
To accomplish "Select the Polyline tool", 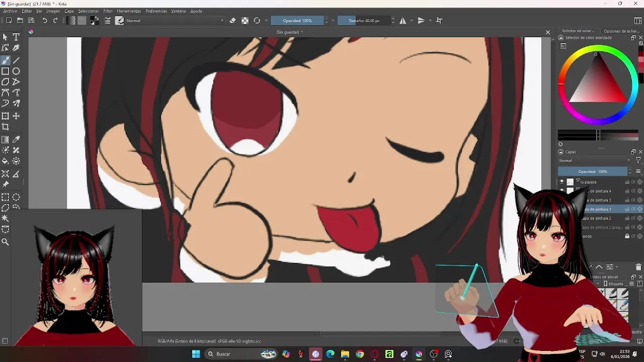I will pos(16,82).
